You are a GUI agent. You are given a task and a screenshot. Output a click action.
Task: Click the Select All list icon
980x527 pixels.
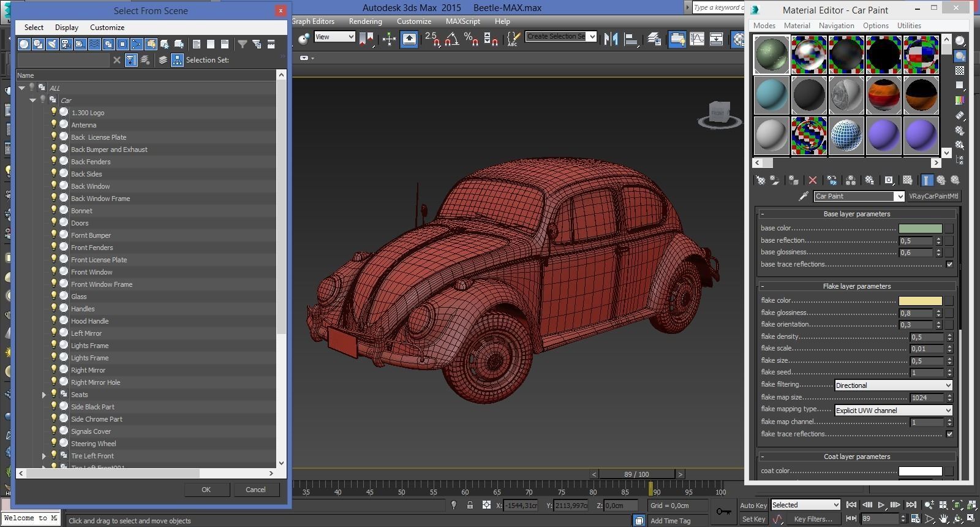197,44
